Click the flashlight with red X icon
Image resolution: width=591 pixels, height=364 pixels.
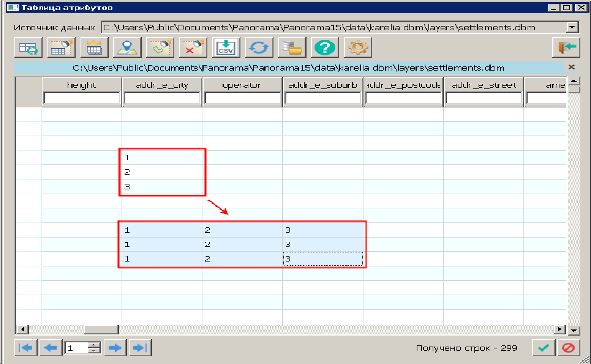click(193, 48)
